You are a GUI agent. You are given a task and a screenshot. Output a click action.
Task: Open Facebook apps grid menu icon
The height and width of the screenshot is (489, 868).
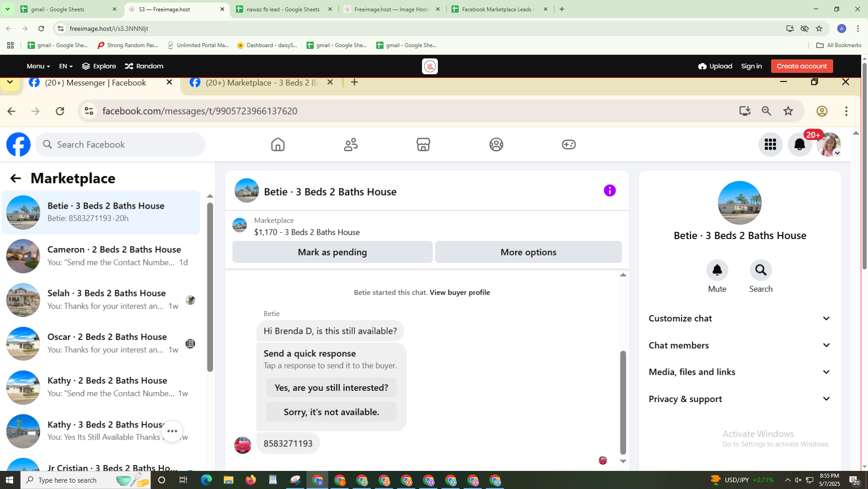pyautogui.click(x=770, y=144)
